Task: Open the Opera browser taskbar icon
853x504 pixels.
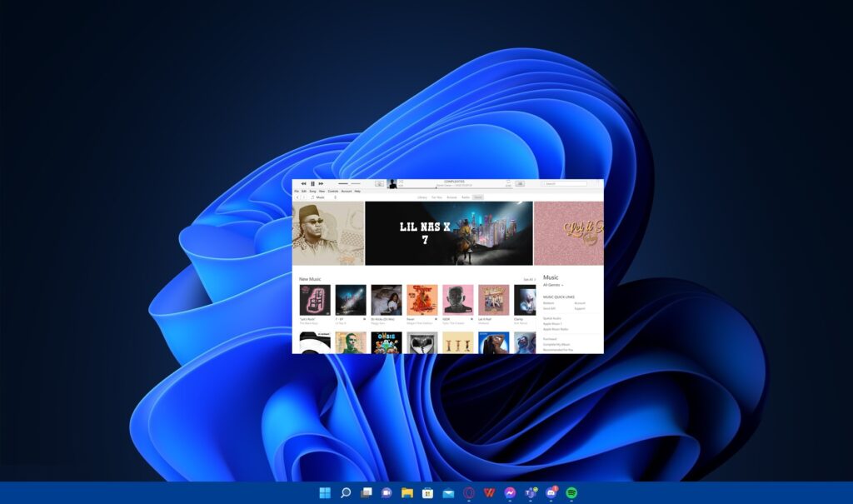Action: point(469,493)
